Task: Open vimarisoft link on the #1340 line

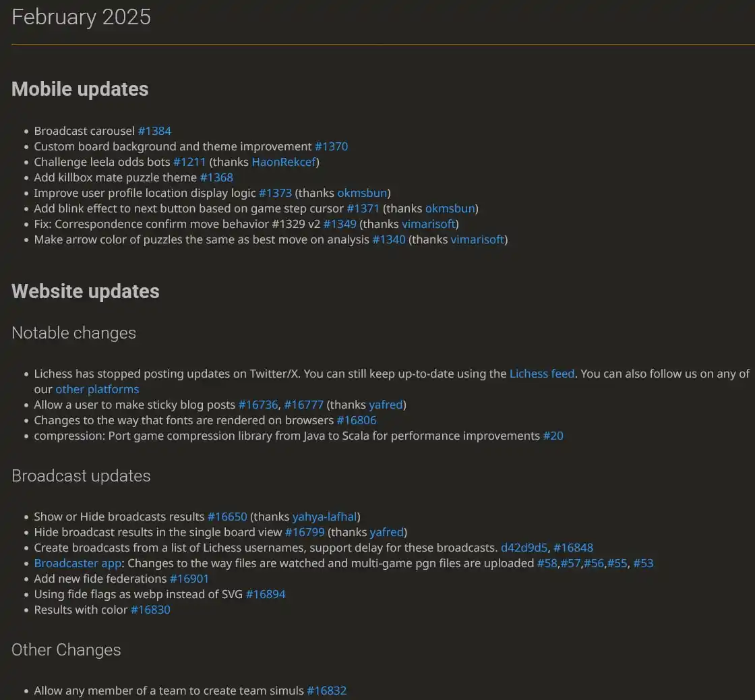Action: point(478,239)
